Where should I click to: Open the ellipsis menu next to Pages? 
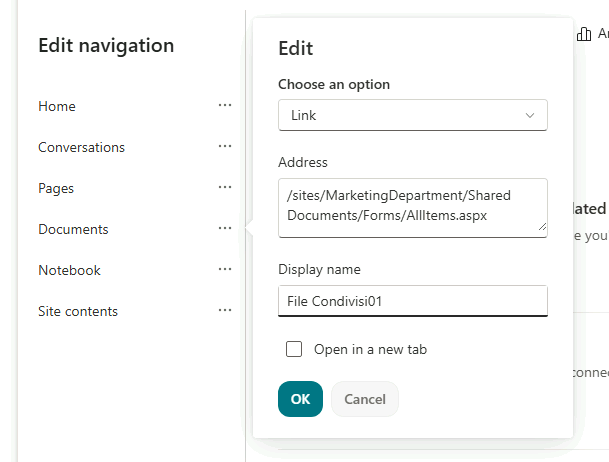225,187
